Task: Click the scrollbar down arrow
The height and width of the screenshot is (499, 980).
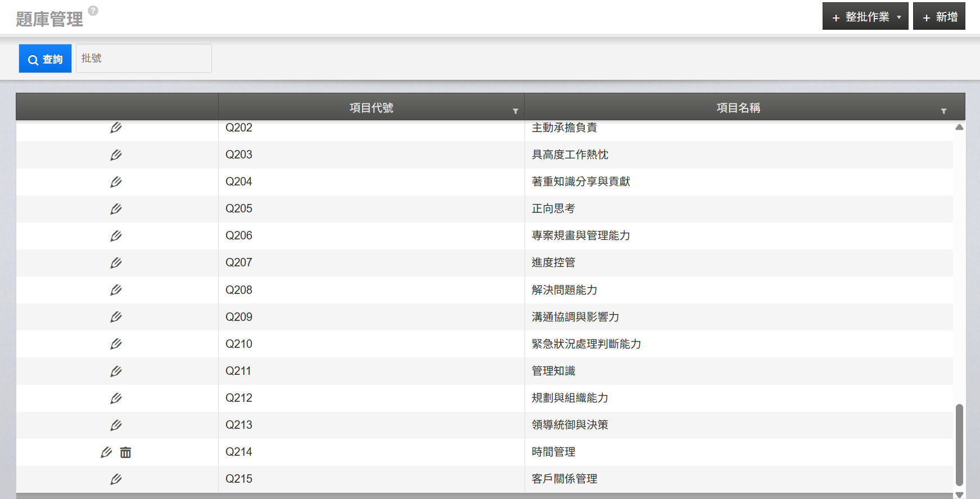Action: click(959, 495)
